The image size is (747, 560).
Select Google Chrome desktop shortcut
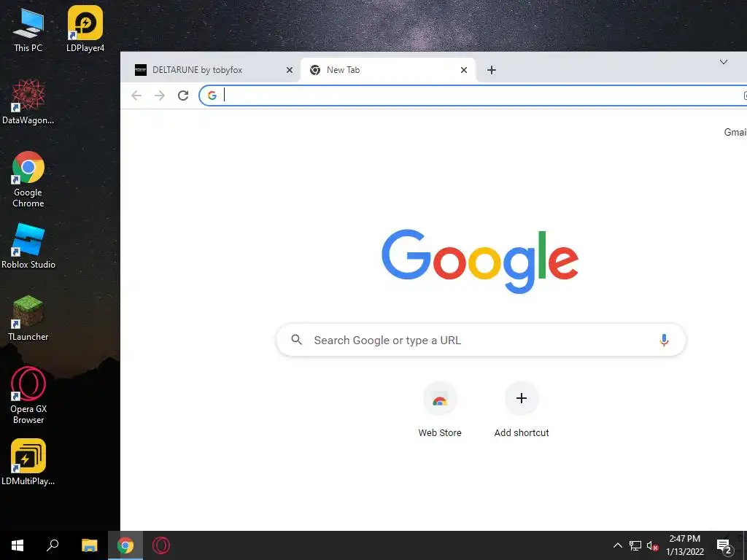pos(28,179)
